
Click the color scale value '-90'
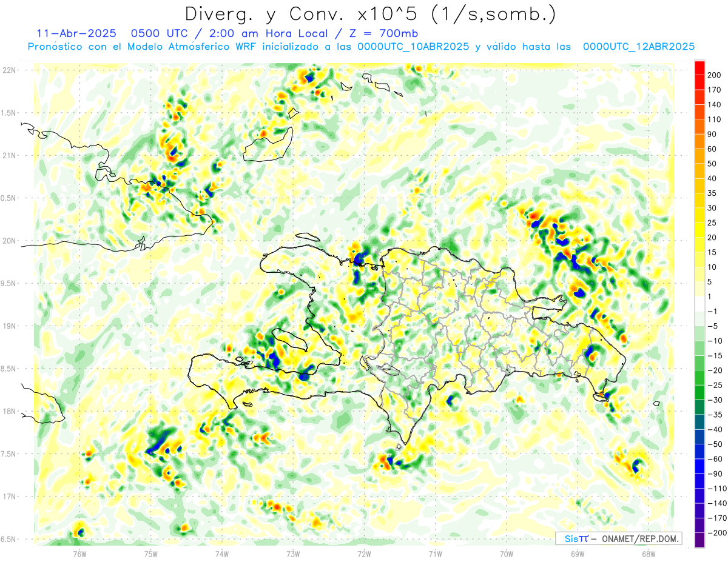[x=716, y=473]
